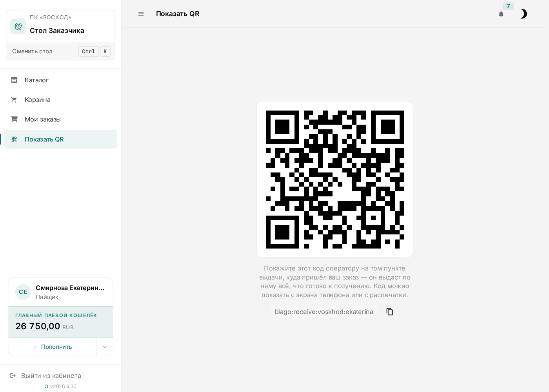Top up wallet with Пополнить
This screenshot has height=392, width=549.
[52, 347]
